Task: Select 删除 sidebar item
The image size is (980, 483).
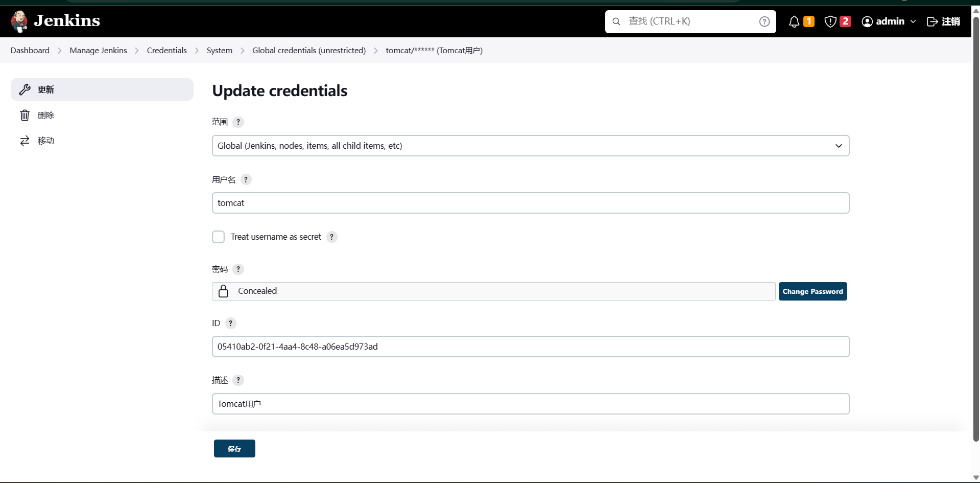Action: click(102, 115)
